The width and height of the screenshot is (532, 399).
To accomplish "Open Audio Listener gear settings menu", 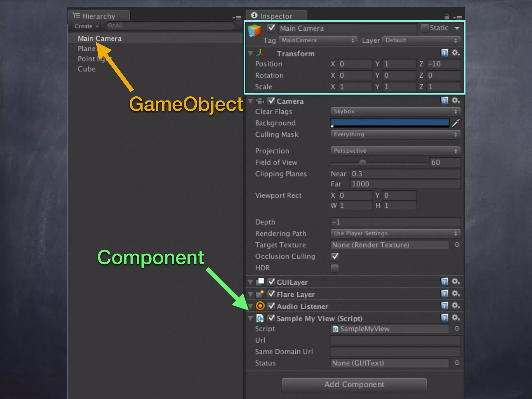I will tap(455, 306).
